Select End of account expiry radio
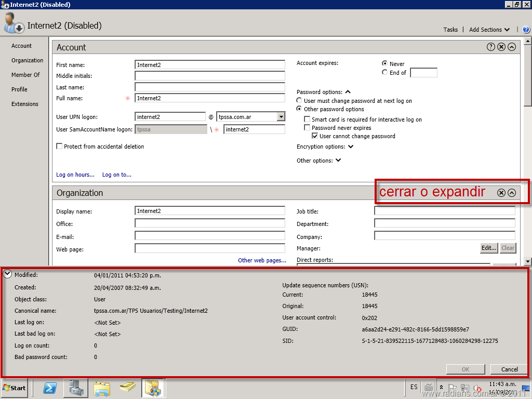 385,73
